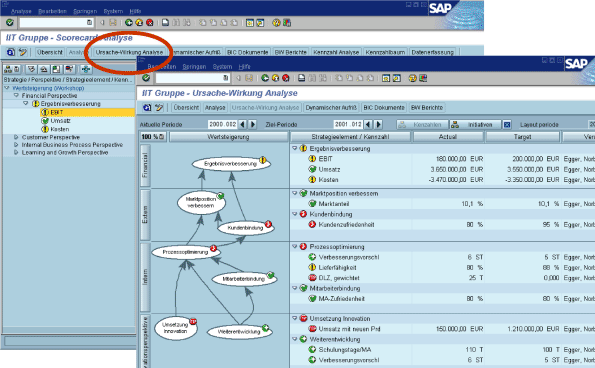Screen dimensions: 595x368
Task: Click collapse-all triangle icon in Scorecard tree toolbar
Action: (32, 69)
